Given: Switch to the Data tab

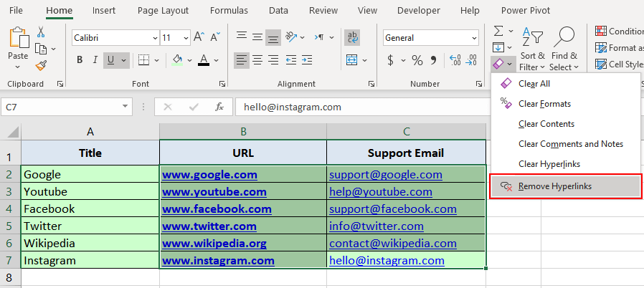Looking at the screenshot, I should [x=278, y=10].
